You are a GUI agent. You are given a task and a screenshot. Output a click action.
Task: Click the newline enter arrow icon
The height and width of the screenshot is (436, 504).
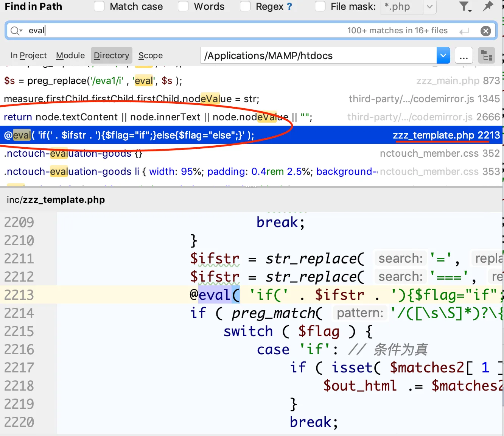pyautogui.click(x=465, y=31)
